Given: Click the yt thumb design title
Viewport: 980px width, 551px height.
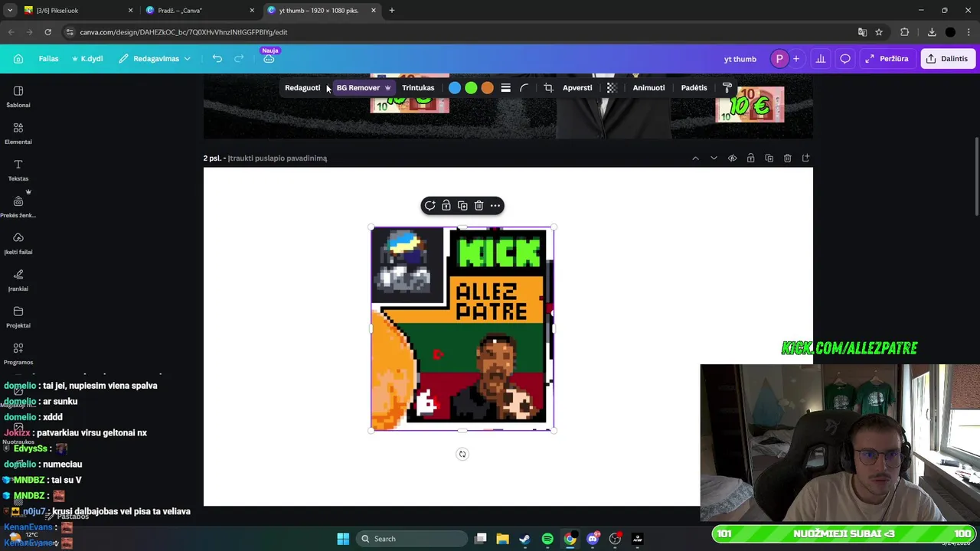Looking at the screenshot, I should tap(740, 59).
